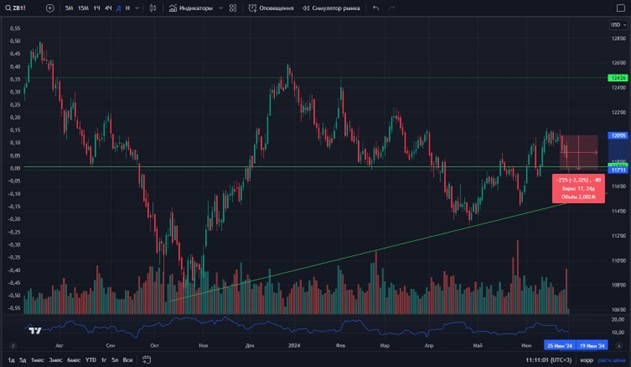Switch to the 15M timeframe
The height and width of the screenshot is (367, 631).
tap(83, 8)
